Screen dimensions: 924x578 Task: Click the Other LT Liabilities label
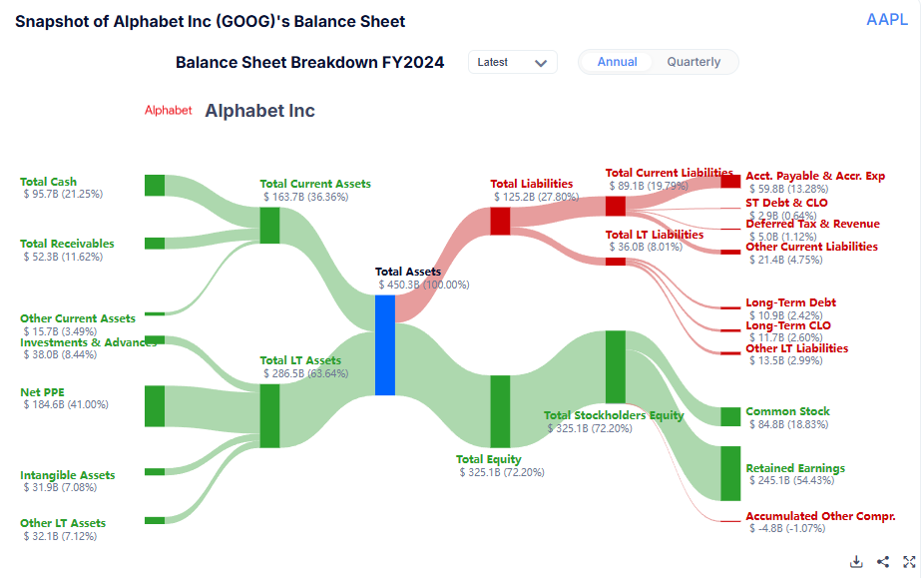pyautogui.click(x=796, y=348)
